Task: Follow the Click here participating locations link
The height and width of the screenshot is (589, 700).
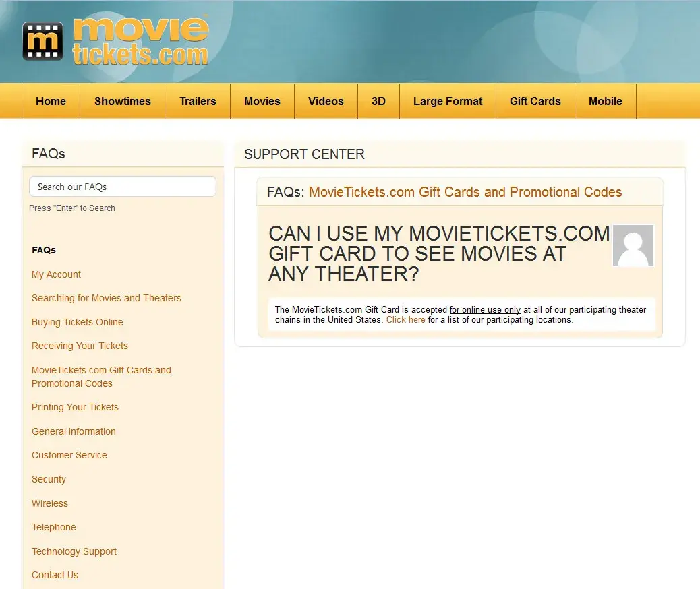Action: coord(405,320)
